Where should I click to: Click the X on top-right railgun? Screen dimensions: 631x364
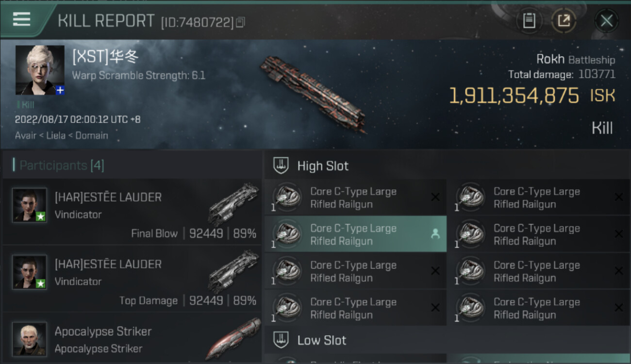(618, 197)
